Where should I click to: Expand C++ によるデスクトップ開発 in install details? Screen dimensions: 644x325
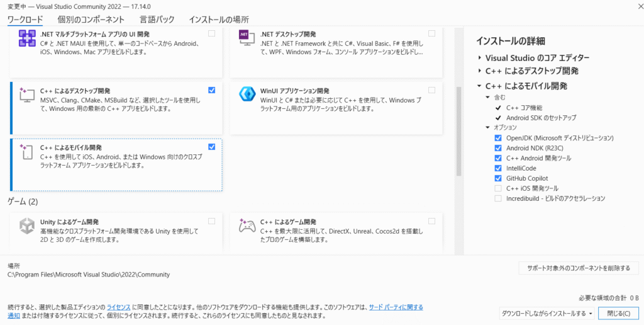[479, 71]
